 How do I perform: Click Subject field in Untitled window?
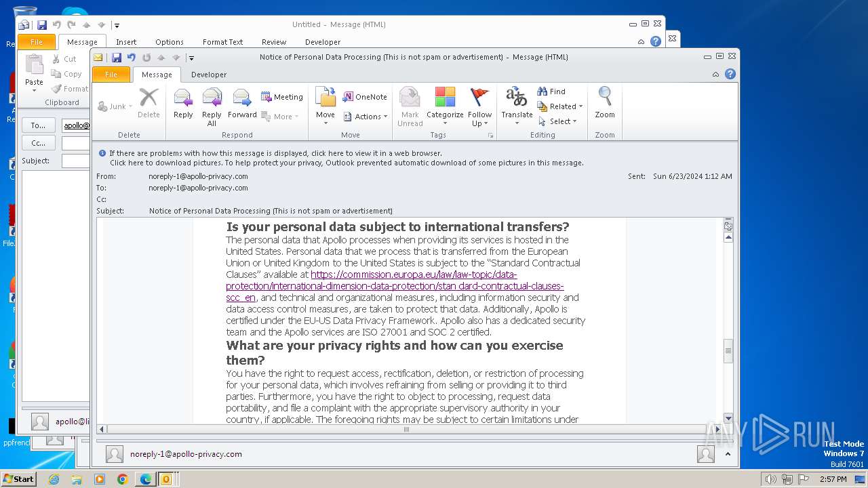coord(76,161)
